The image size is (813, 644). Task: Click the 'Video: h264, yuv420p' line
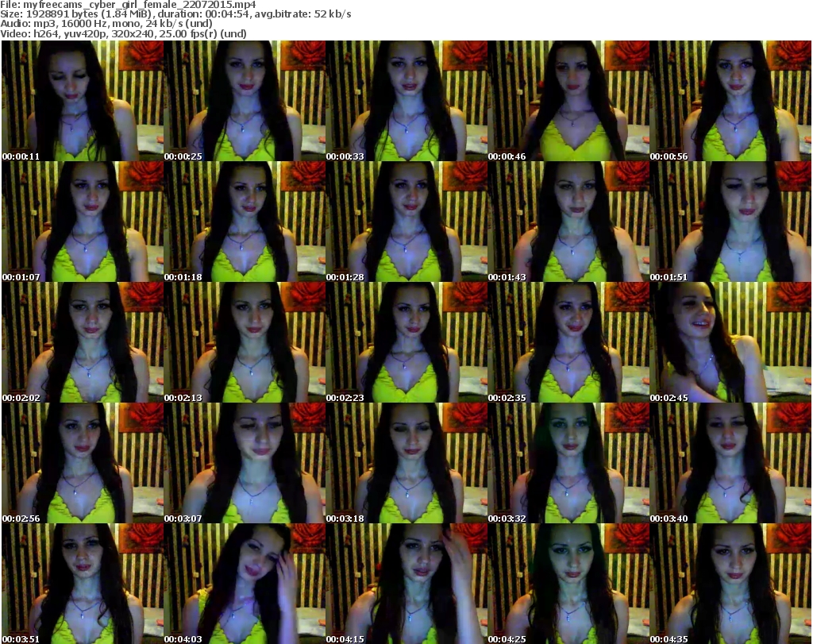[x=123, y=33]
